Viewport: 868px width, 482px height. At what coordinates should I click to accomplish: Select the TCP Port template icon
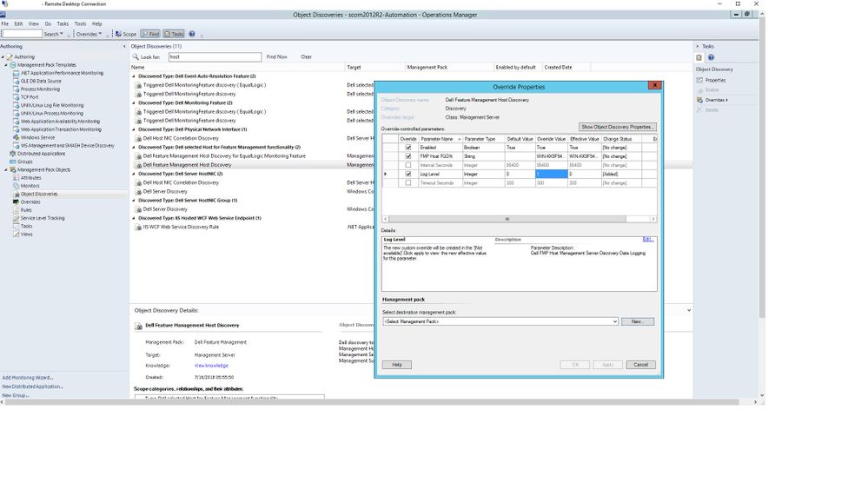coord(16,97)
